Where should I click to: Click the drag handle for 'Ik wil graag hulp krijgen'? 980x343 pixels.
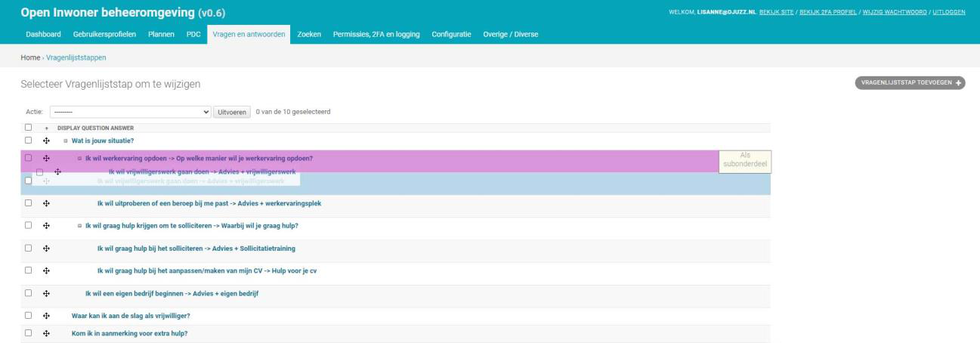[x=46, y=225]
